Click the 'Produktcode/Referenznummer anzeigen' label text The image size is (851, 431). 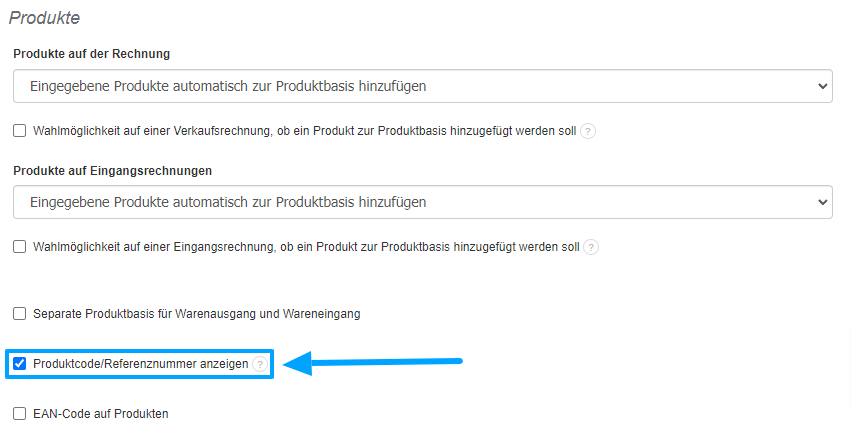click(140, 365)
